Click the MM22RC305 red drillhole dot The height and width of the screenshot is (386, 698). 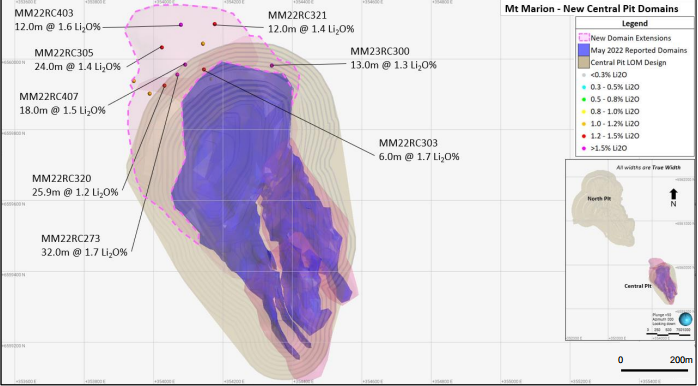point(162,47)
